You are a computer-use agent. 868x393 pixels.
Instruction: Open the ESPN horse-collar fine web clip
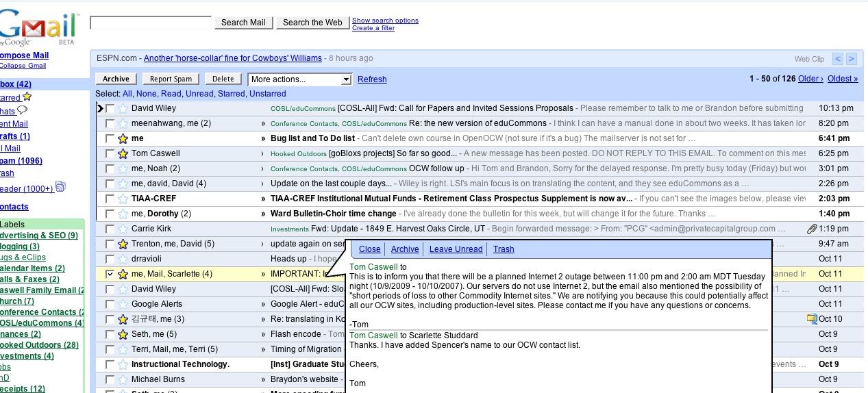233,58
